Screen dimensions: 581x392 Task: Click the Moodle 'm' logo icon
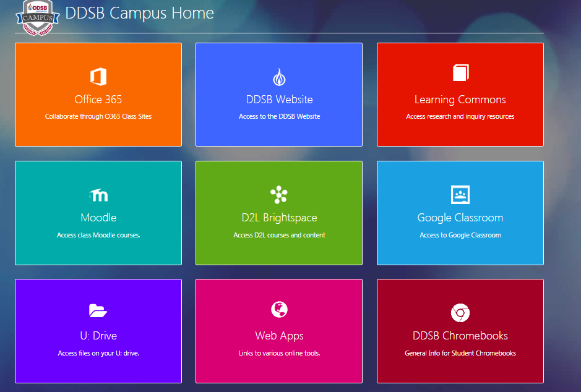pyautogui.click(x=98, y=195)
